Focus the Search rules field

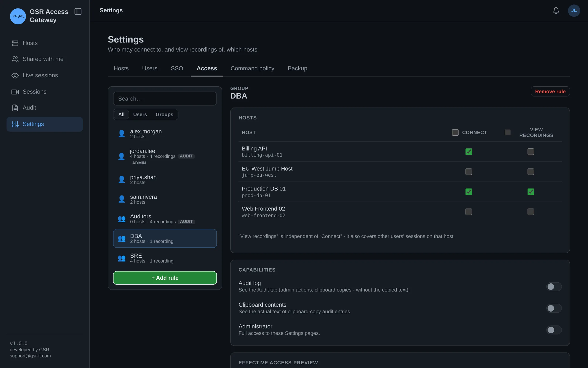[x=165, y=99]
